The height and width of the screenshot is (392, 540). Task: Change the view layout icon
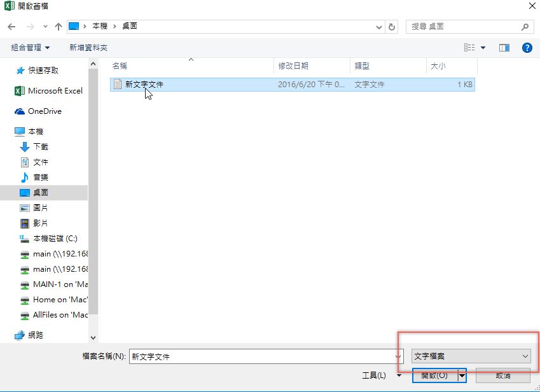pos(469,48)
